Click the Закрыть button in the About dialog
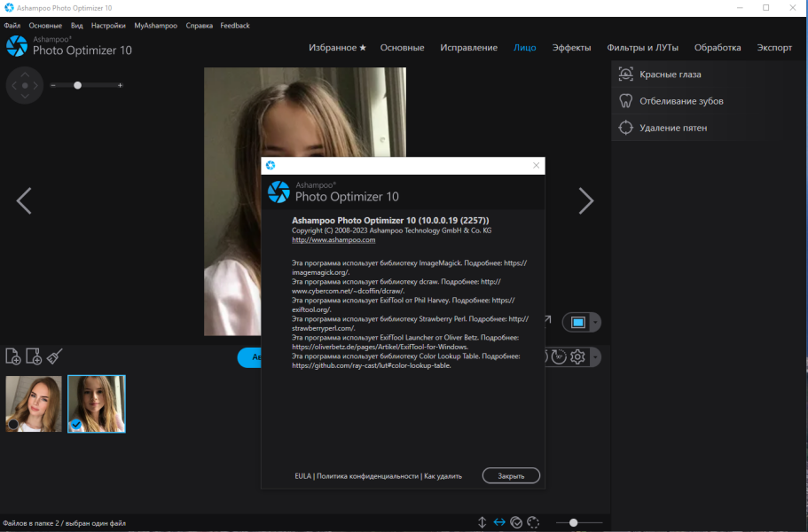This screenshot has width=808, height=532. click(x=511, y=476)
